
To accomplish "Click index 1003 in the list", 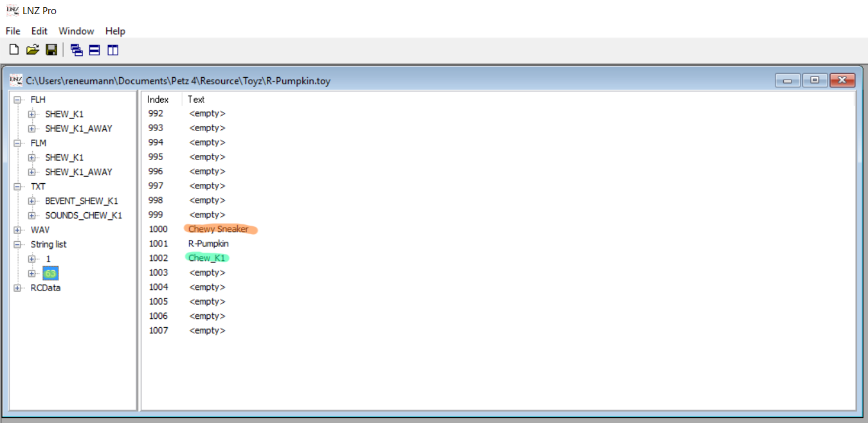I will coord(158,273).
